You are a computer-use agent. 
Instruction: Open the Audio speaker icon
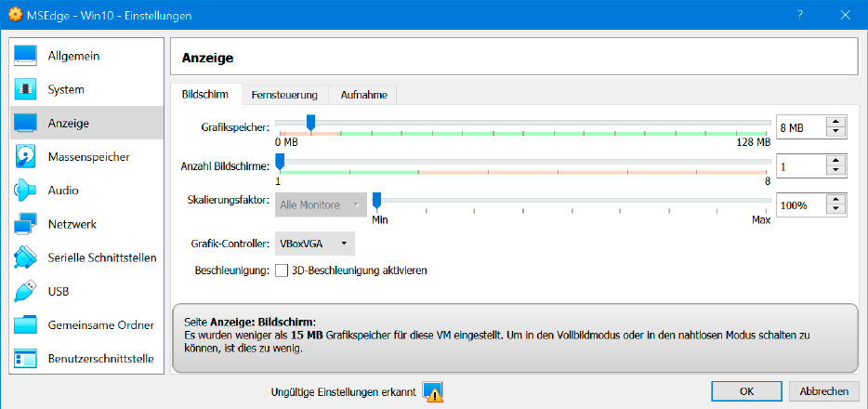coord(25,191)
